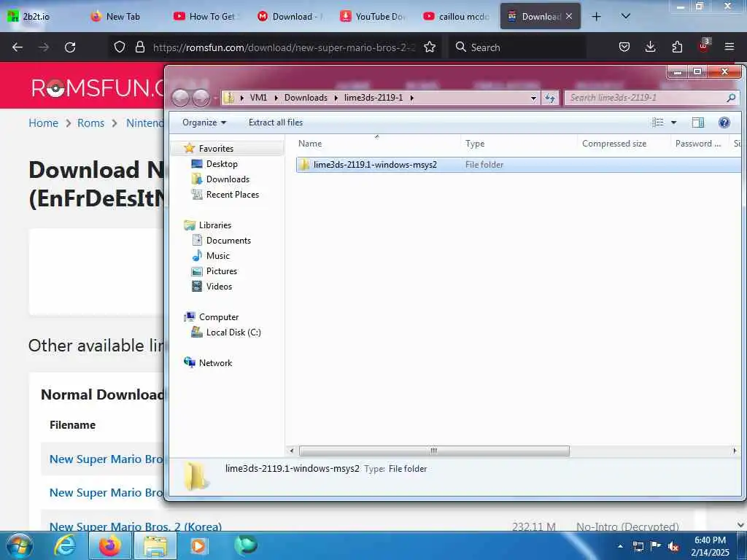
Task: List all tabs dropdown arrow
Action: 626,16
